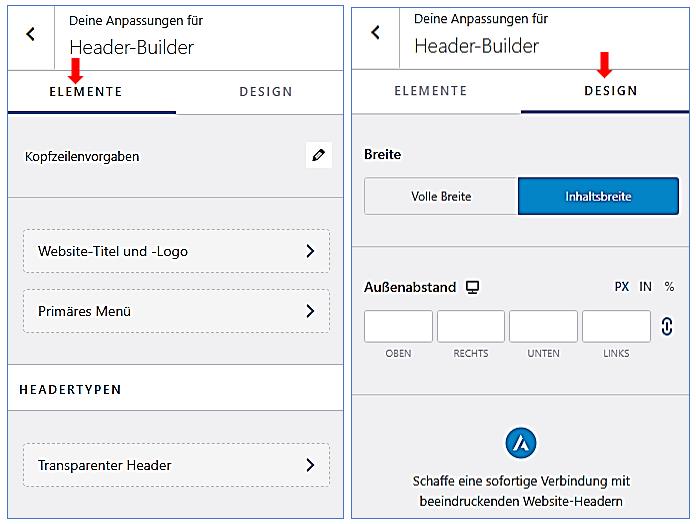Click the round blue Astra logo icon
The height and width of the screenshot is (524, 696).
[x=520, y=442]
